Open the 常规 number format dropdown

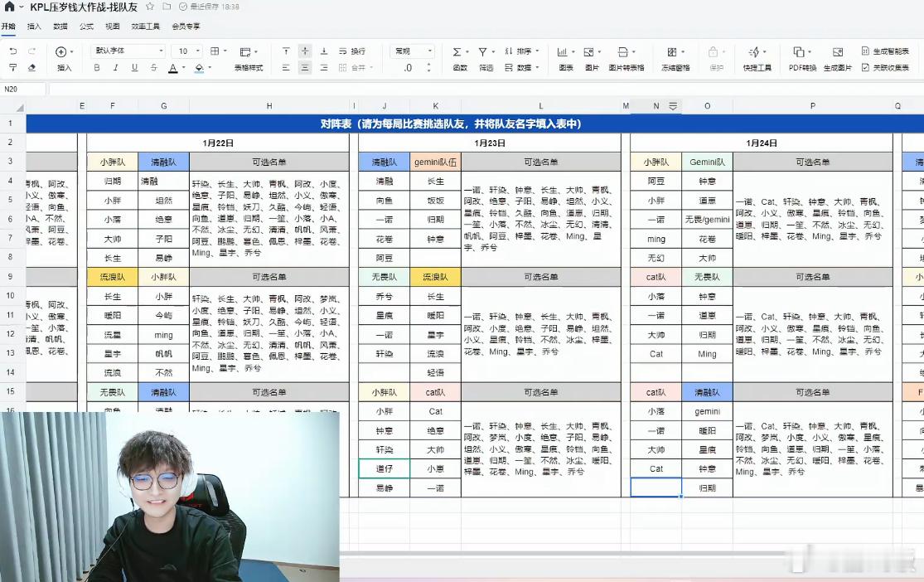[x=413, y=51]
